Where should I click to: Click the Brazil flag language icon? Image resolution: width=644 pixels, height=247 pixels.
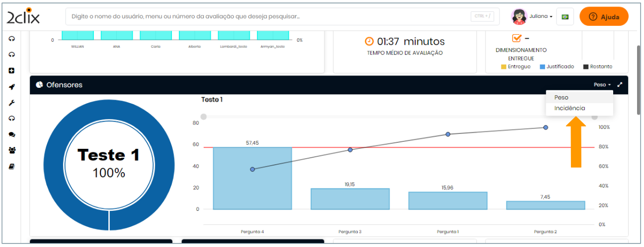coord(565,16)
